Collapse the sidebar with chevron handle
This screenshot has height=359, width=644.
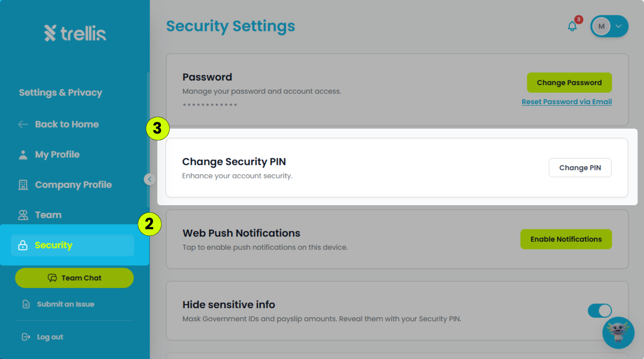(x=150, y=179)
